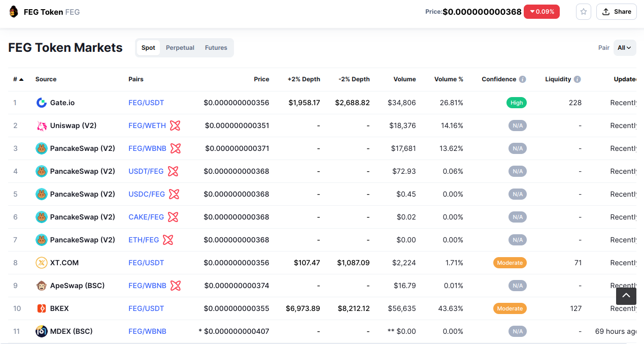Click the red -0.09% price change badge
Image resolution: width=644 pixels, height=344 pixels.
tap(541, 12)
